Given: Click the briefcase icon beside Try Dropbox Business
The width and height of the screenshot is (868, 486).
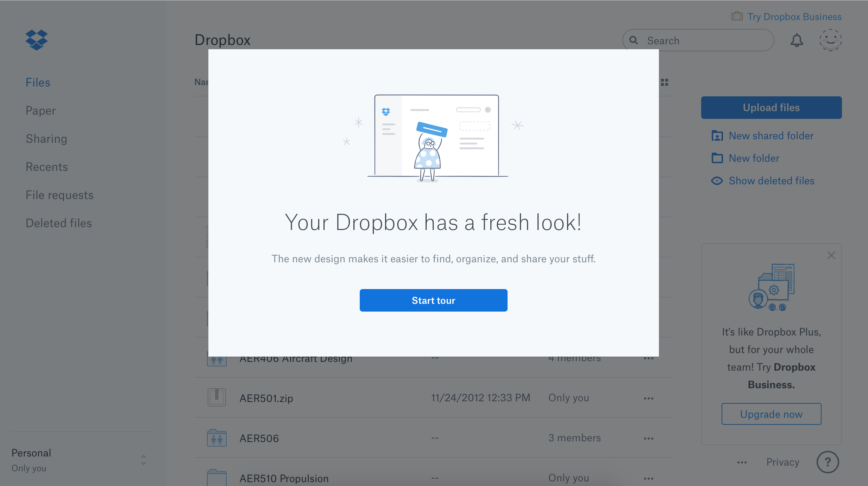Looking at the screenshot, I should point(737,17).
